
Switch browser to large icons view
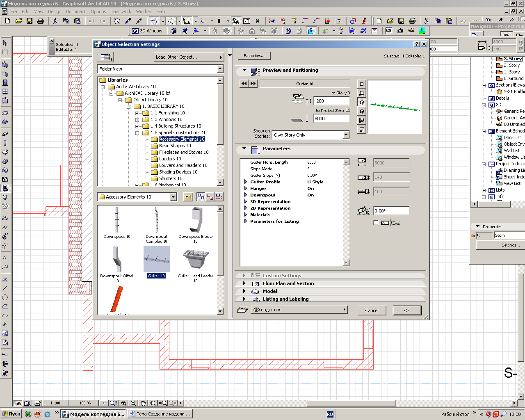pyautogui.click(x=201, y=197)
